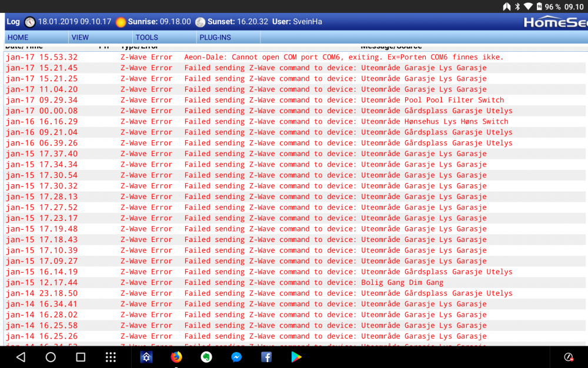The image size is (588, 368).
Task: Open the app drawer grid icon
Action: coord(111,357)
